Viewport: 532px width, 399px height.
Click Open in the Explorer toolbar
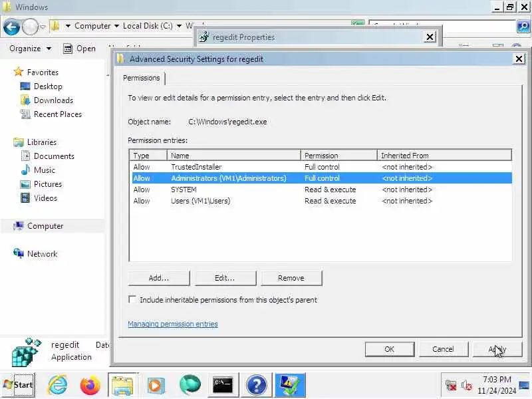click(80, 49)
